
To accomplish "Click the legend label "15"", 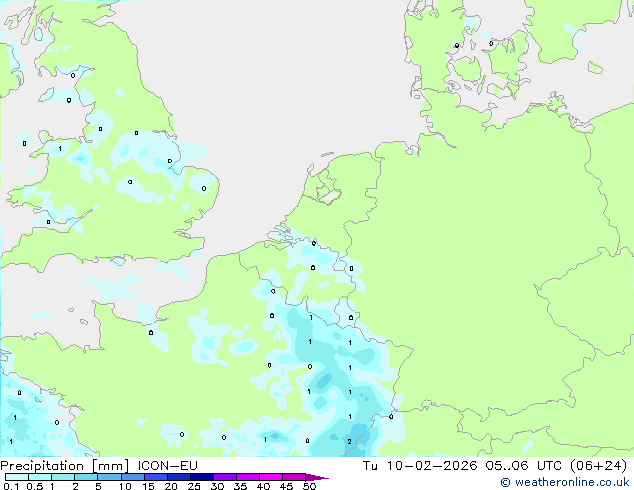I will 148,486.
